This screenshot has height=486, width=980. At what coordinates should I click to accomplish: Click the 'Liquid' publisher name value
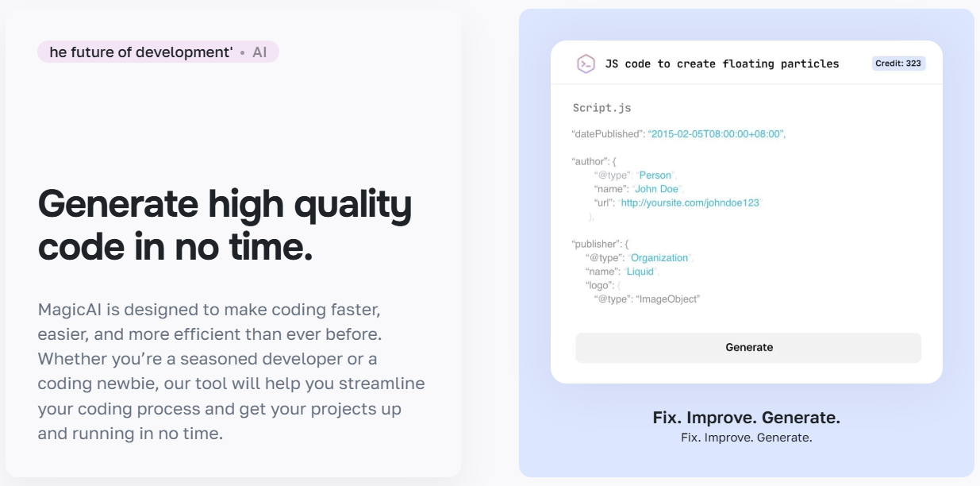(640, 272)
